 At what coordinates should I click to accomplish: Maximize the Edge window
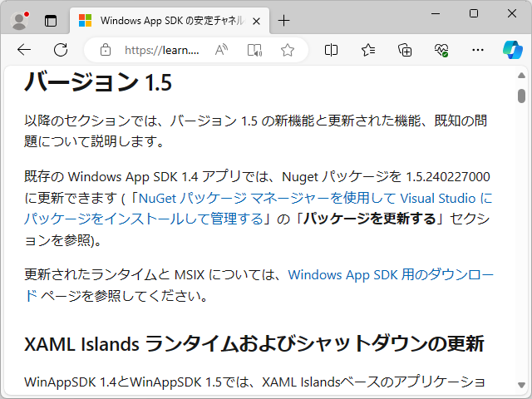474,13
